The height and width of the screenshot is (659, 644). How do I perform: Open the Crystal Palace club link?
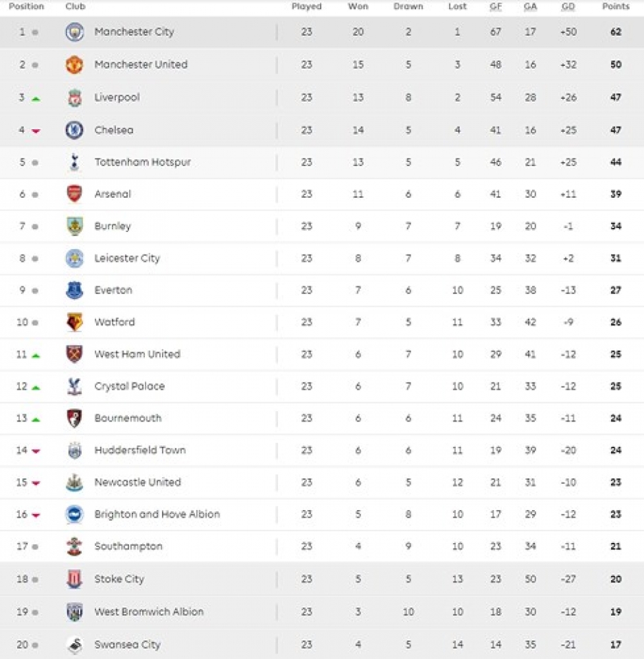click(129, 386)
